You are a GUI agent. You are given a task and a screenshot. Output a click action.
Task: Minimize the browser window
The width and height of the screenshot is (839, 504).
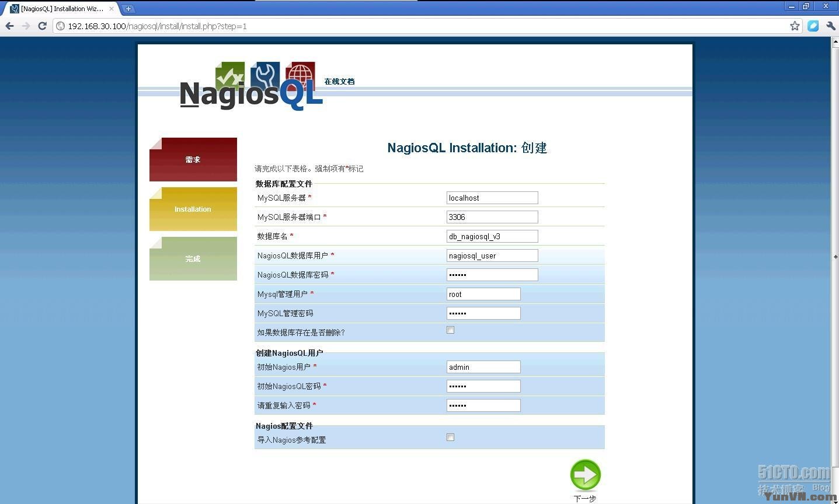[x=792, y=6]
